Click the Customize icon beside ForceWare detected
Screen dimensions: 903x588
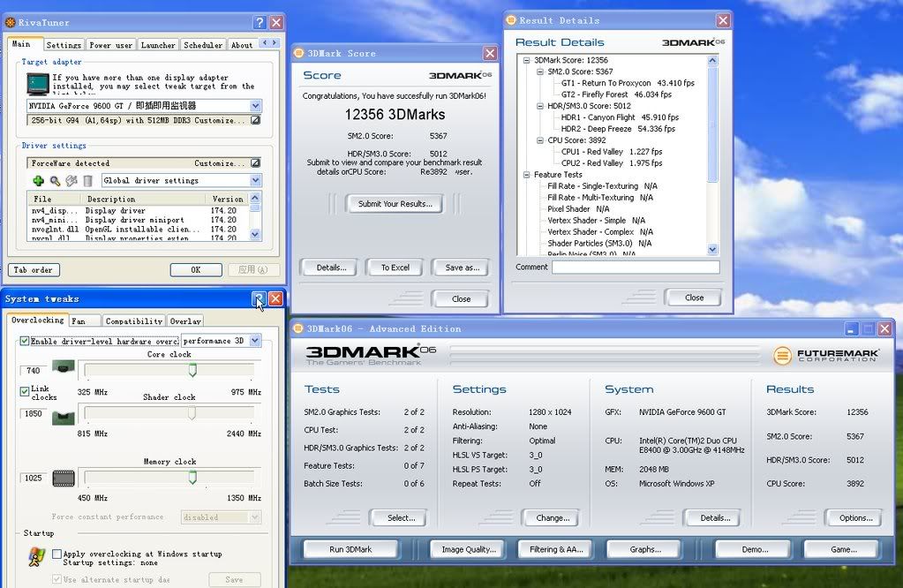tap(255, 163)
